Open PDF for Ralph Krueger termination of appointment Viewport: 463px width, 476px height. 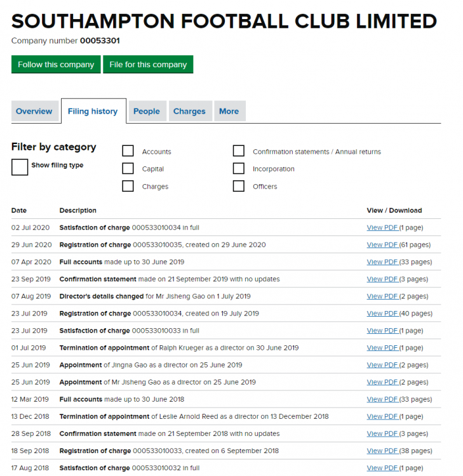point(382,348)
